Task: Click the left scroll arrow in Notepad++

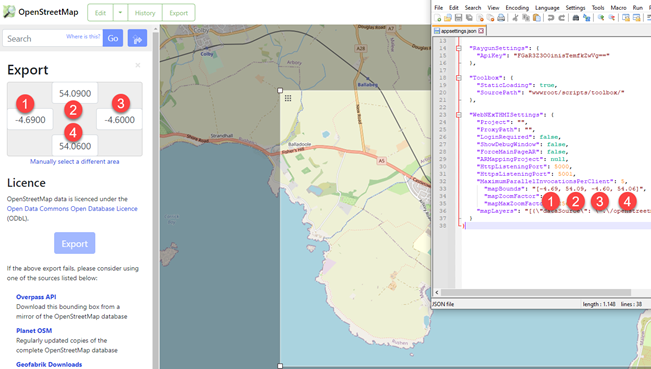Action: [x=437, y=292]
